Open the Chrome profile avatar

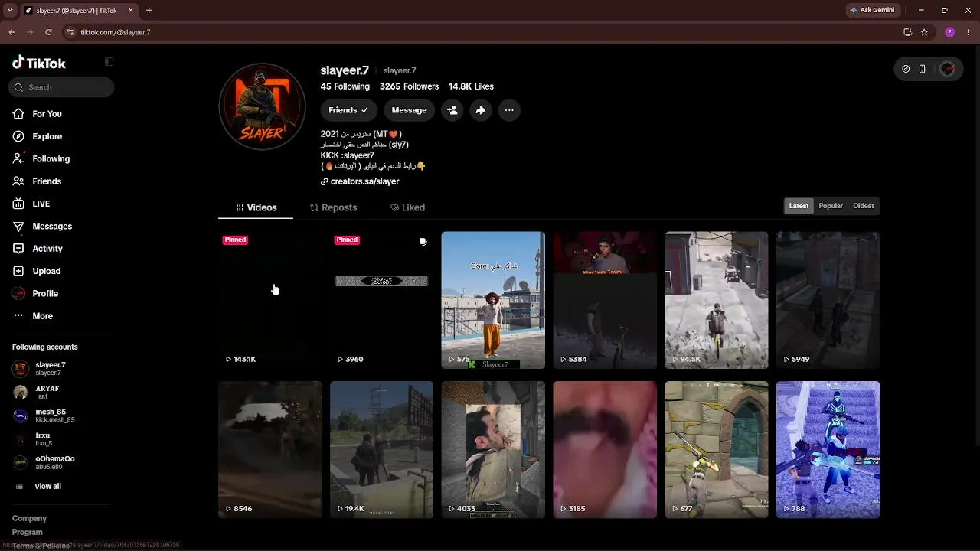coord(950,32)
